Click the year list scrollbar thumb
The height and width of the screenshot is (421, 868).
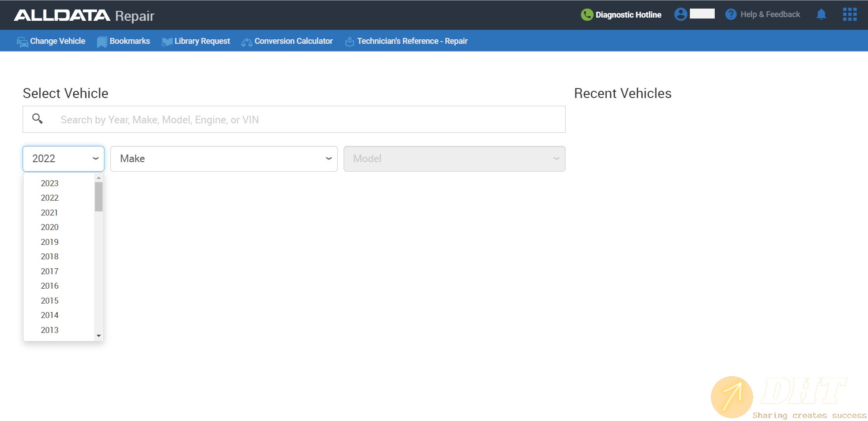tap(99, 196)
